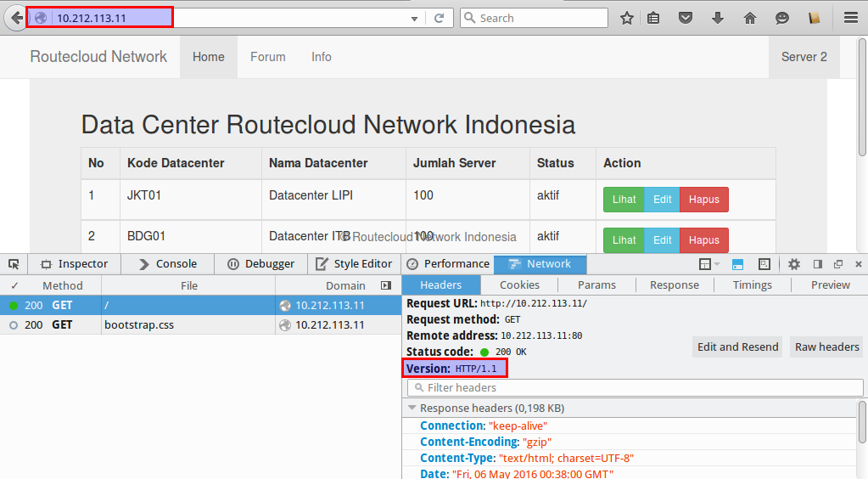868x479 pixels.
Task: Go to Firefox home page icon
Action: pos(749,19)
